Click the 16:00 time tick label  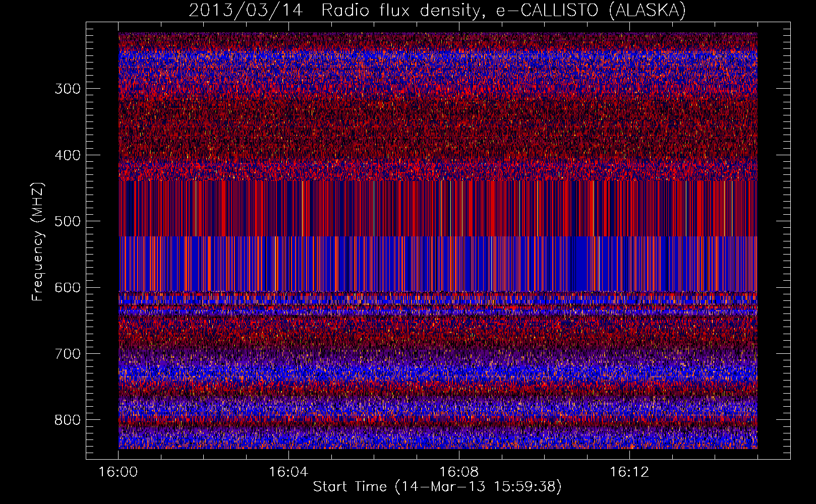tap(118, 472)
